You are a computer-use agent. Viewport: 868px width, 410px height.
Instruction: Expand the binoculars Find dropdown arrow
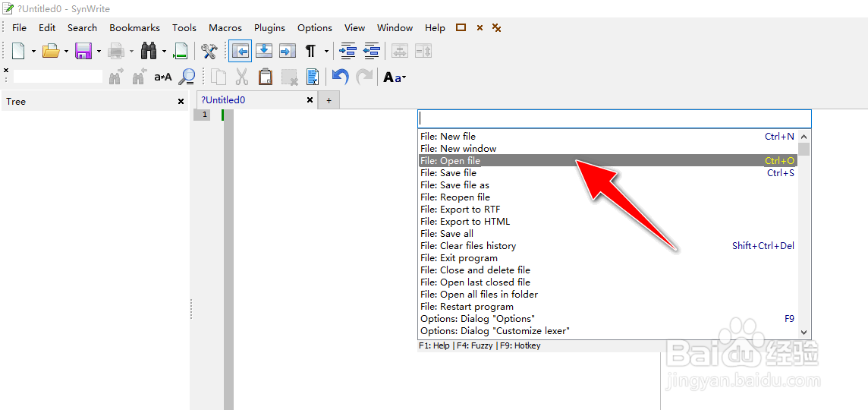(165, 52)
